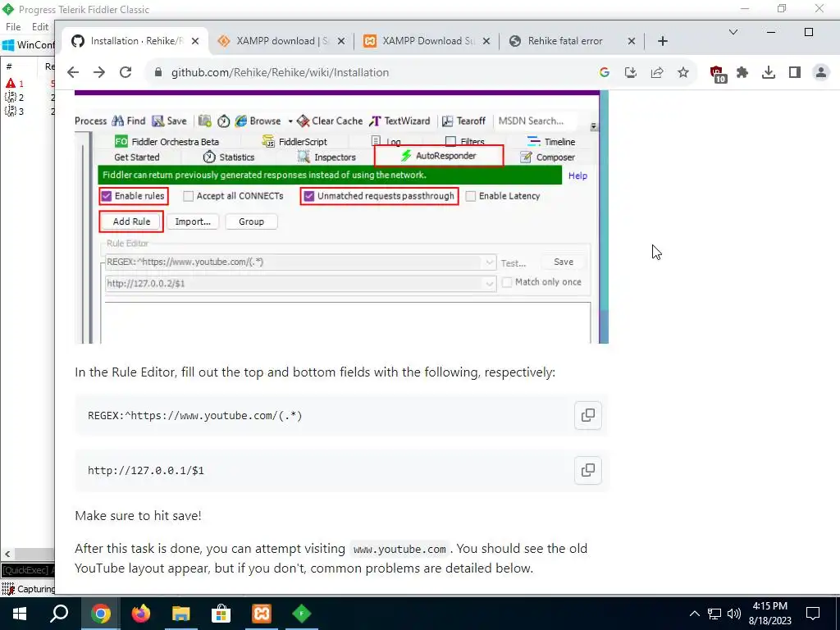Open the Extensions puzzle-piece menu
The image size is (840, 630).
[x=742, y=72]
